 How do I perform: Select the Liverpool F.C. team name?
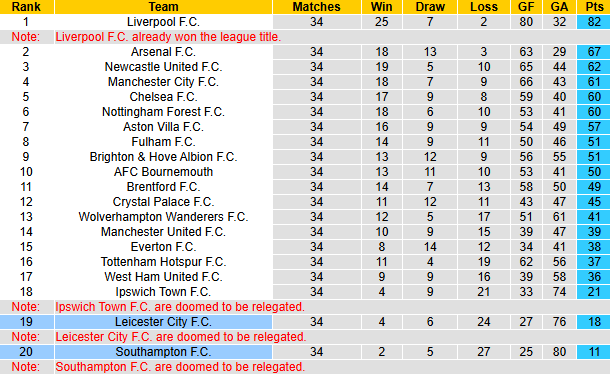(163, 22)
